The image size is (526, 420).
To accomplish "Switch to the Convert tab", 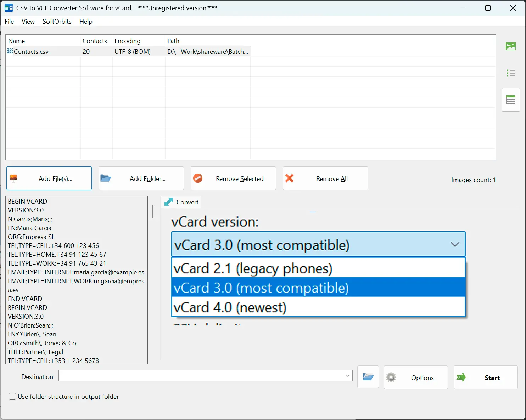I will pos(181,202).
